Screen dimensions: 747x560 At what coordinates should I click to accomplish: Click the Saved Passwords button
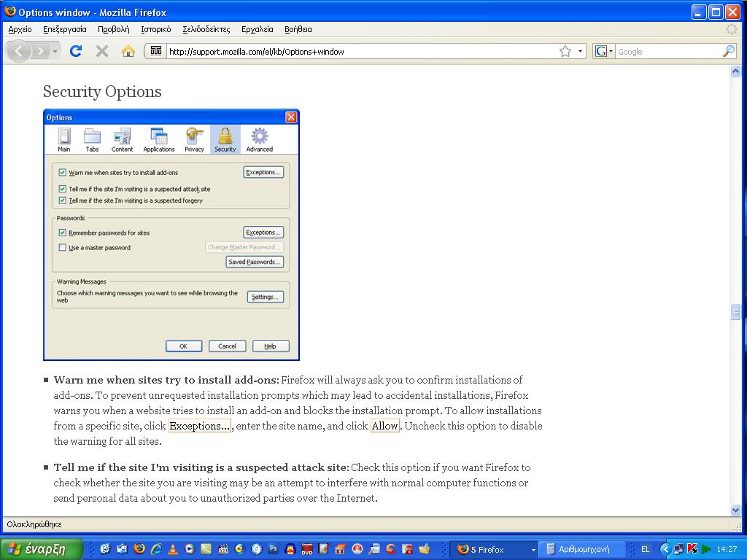click(x=255, y=262)
